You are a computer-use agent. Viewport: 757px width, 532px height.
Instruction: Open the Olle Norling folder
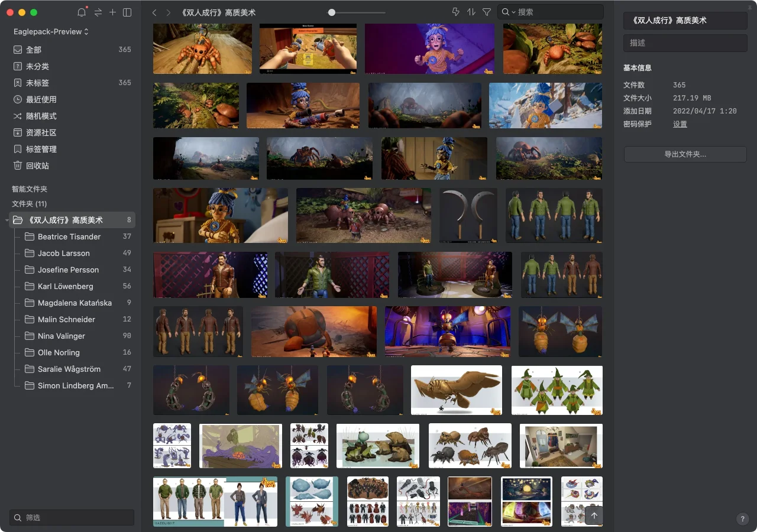pyautogui.click(x=77, y=352)
